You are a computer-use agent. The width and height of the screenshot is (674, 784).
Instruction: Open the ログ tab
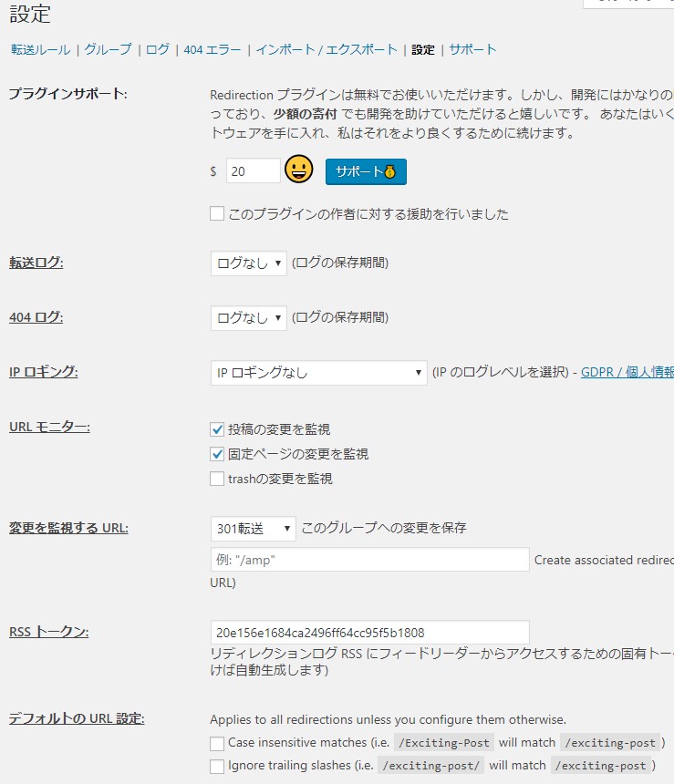click(158, 49)
